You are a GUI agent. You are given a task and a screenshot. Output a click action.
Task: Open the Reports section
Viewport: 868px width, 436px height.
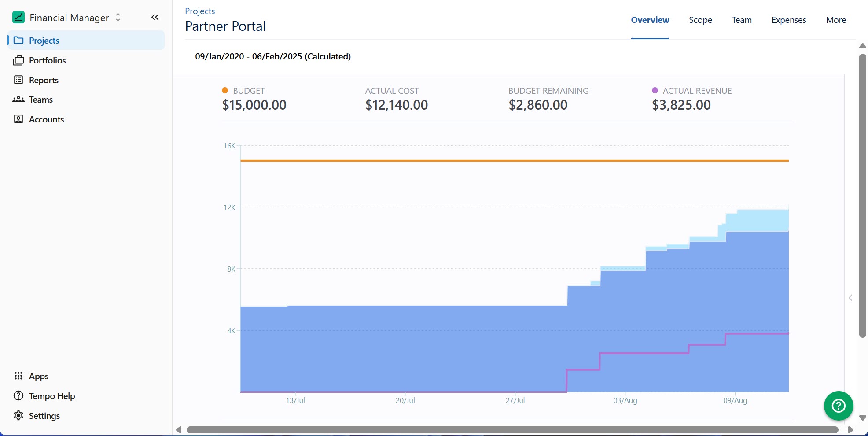click(x=44, y=80)
